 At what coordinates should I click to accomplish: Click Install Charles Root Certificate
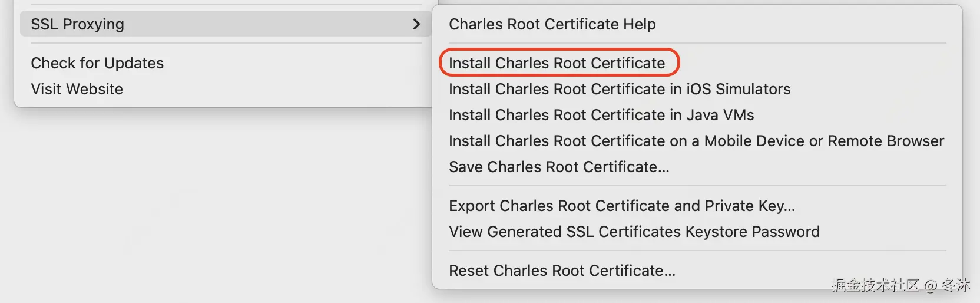tap(557, 63)
